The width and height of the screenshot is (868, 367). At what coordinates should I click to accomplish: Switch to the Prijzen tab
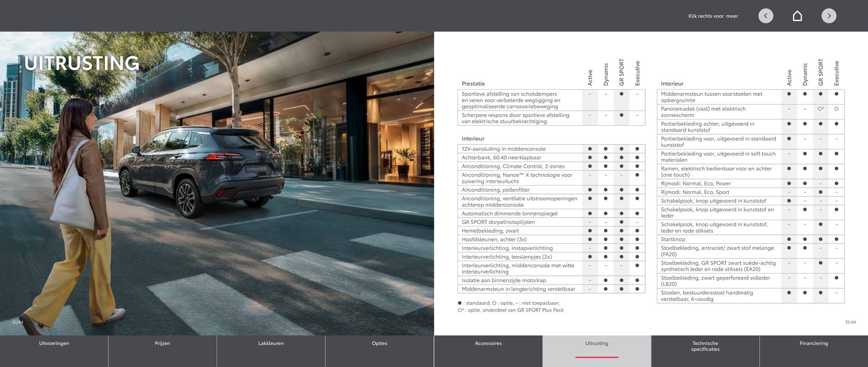coord(162,344)
